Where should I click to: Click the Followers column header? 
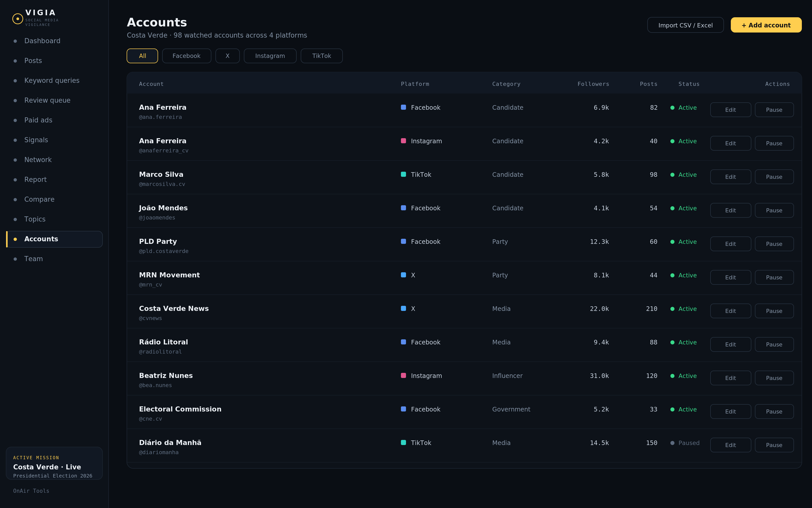pyautogui.click(x=593, y=84)
